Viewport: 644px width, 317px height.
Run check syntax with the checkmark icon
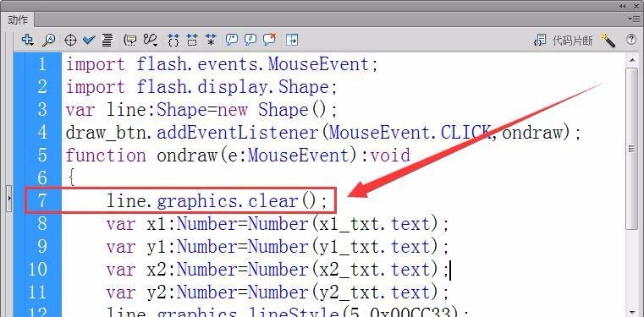[x=89, y=40]
